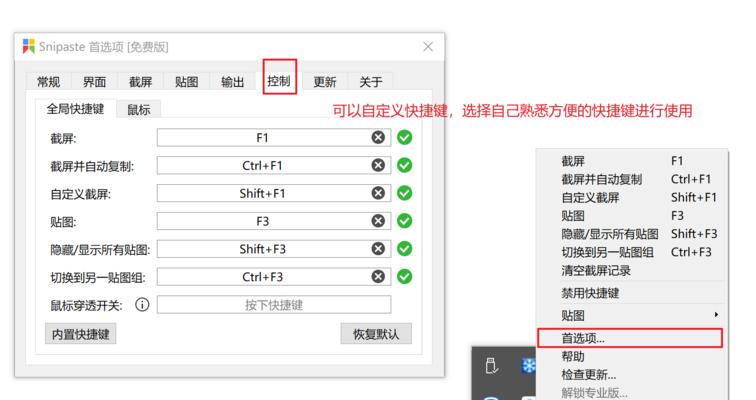The width and height of the screenshot is (756, 400).
Task: Choose 截屏并自动复制 in the tray menu
Action: (x=632, y=179)
